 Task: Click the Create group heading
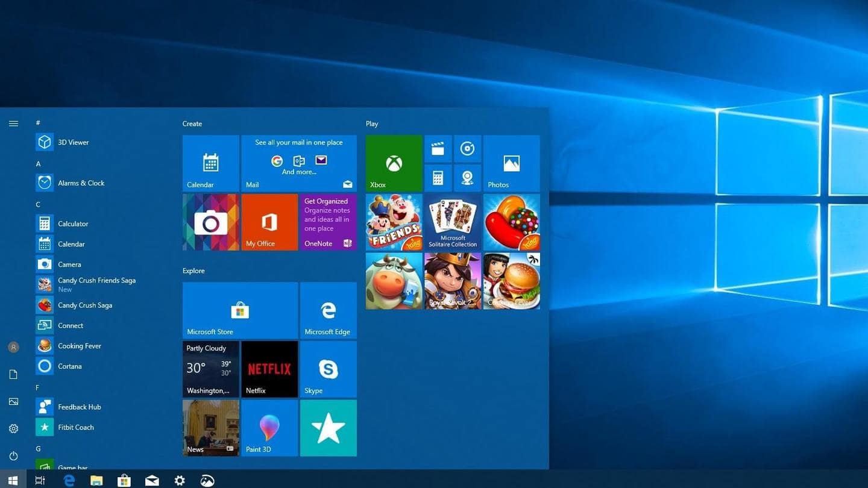192,124
